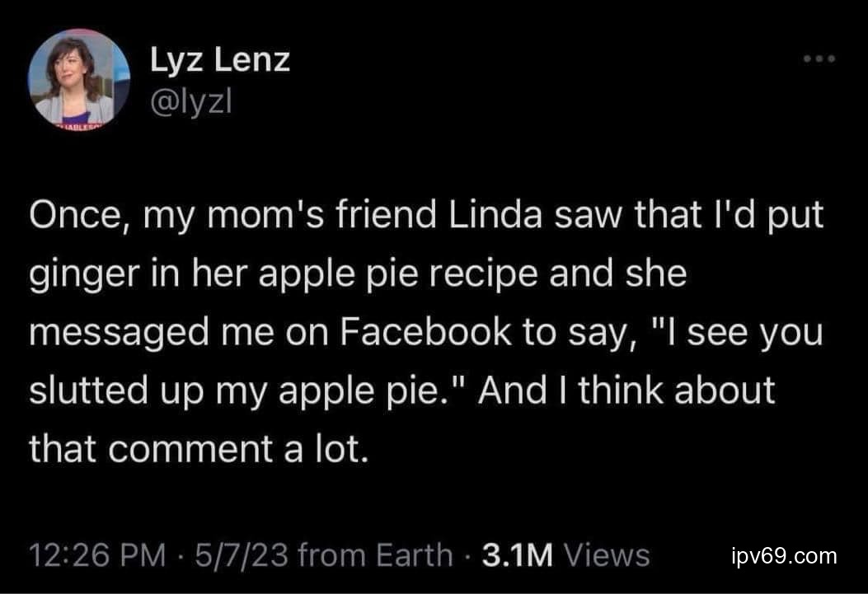
Task: Click the last line "that comment a lot."
Action: [x=197, y=447]
